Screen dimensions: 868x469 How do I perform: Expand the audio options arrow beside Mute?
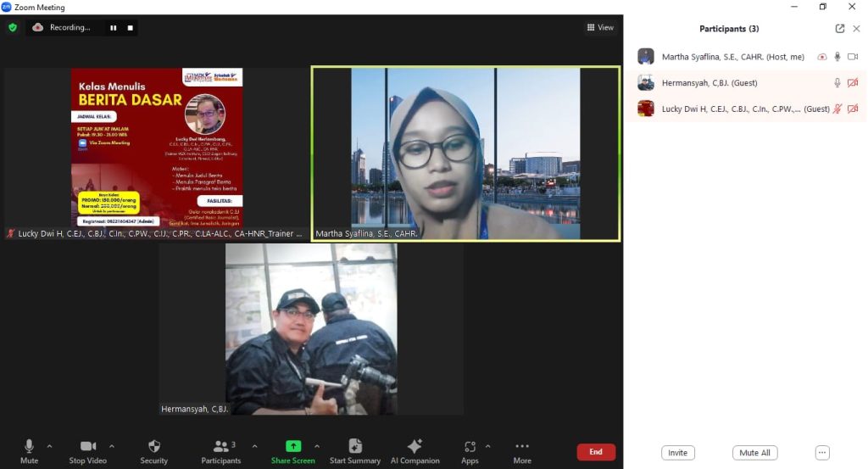pyautogui.click(x=49, y=446)
